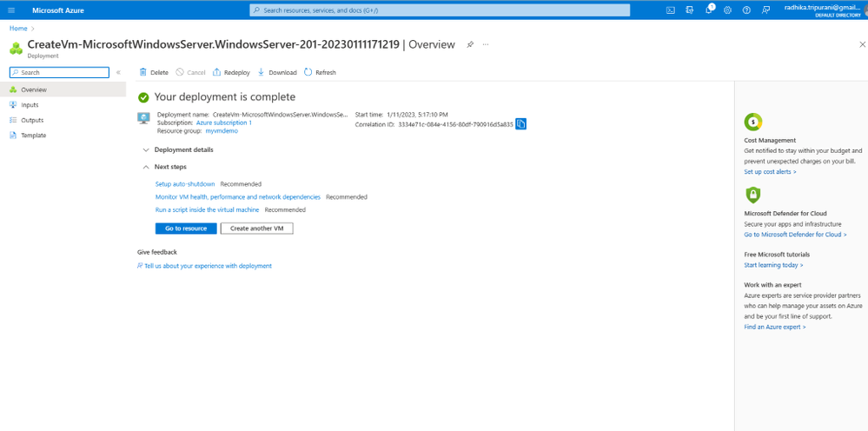The image size is (868, 431).
Task: Click Find an Azure expert link
Action: (x=774, y=327)
